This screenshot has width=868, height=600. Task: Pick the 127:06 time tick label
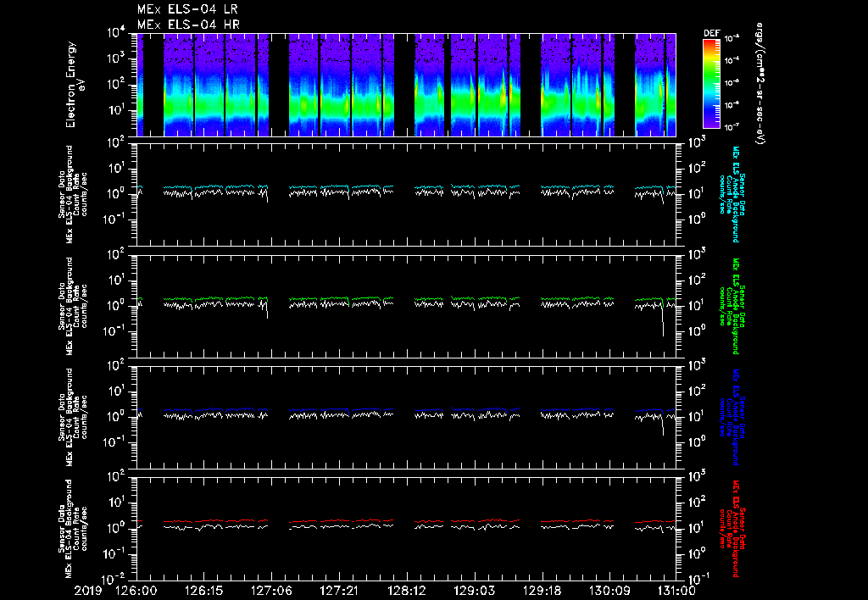point(272,590)
